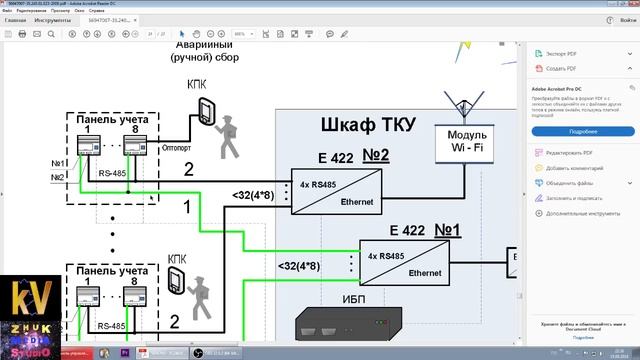Click the horizontal scrollbar under the document
Viewport: 640px width, 360px height.
click(x=192, y=344)
